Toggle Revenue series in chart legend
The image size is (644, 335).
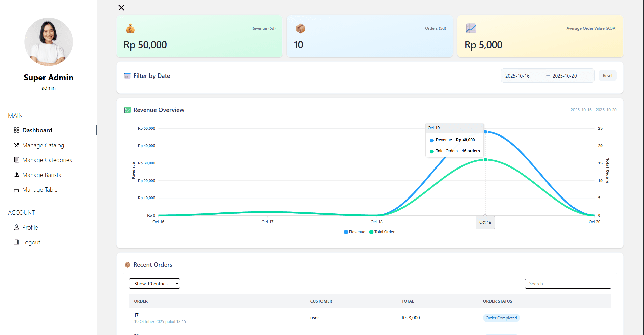click(x=355, y=232)
